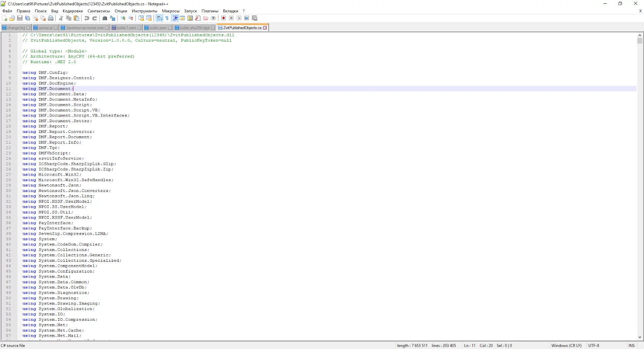Start recording a macro
Viewport: 644px width, 349px height.
click(x=223, y=18)
